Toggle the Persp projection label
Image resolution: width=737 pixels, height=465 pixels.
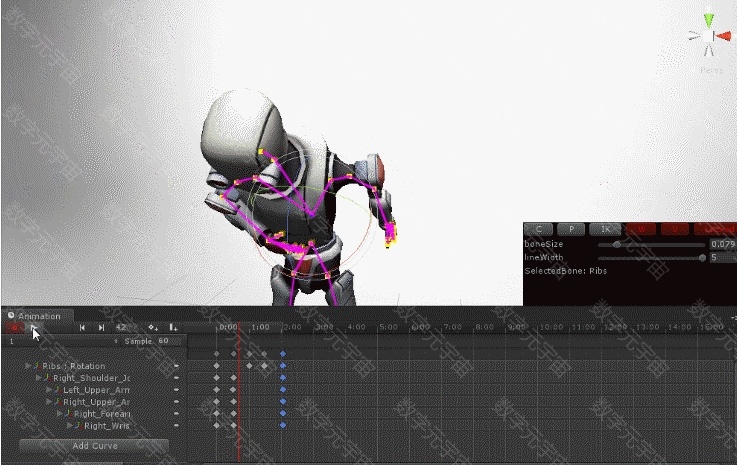[711, 70]
